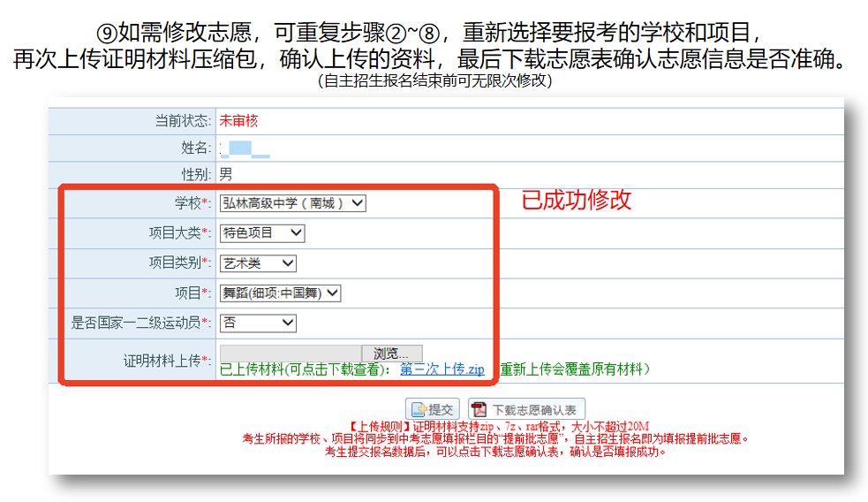Screen dimensions: 868x502
Task: Open the 项目 dropdown showing 舞蹈(细项:中国舞)
Action: [x=280, y=293]
